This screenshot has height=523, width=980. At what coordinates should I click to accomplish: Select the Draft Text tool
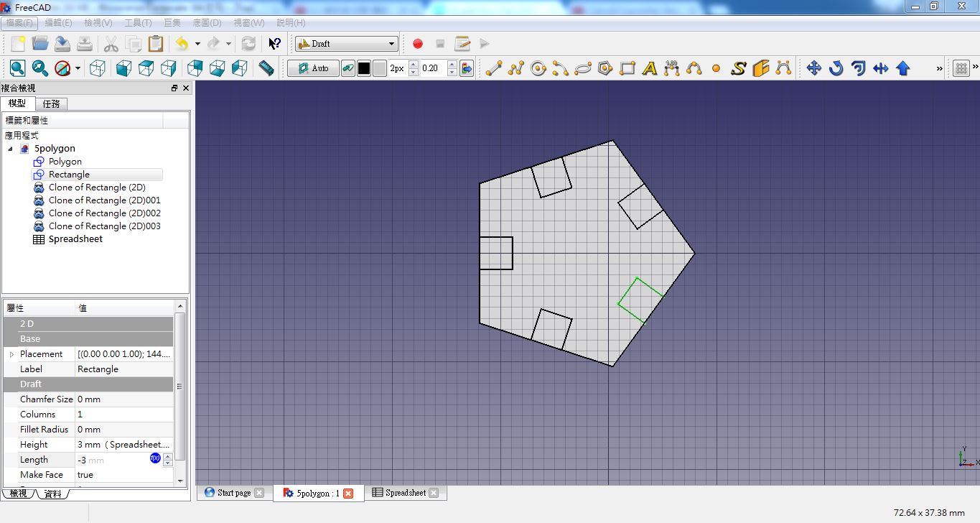coord(650,68)
